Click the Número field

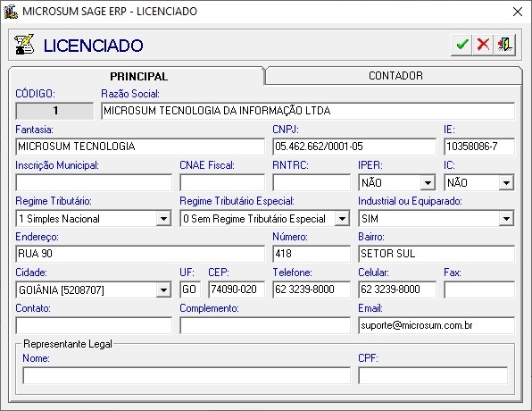pyautogui.click(x=312, y=254)
